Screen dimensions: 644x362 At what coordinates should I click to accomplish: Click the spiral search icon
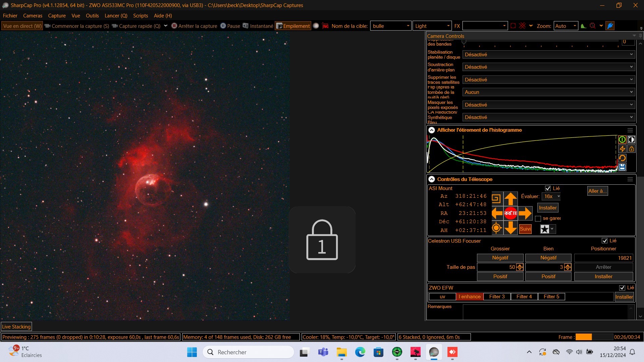[496, 199]
